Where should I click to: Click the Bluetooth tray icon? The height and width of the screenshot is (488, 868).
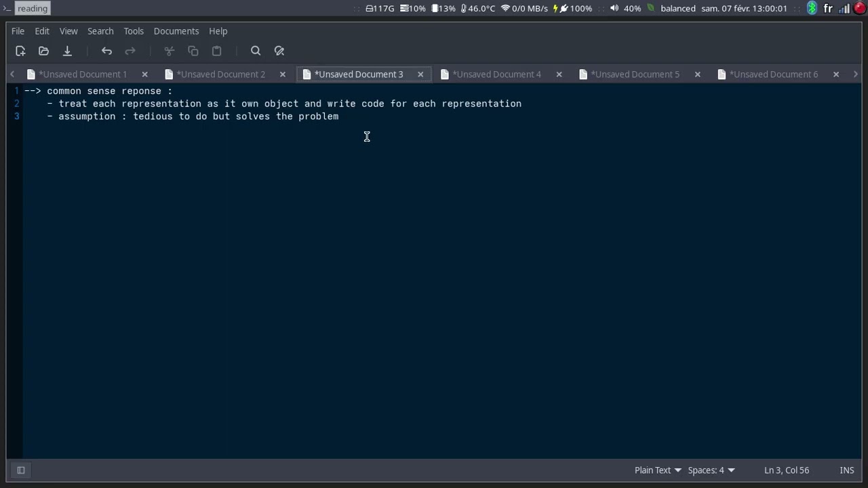click(x=812, y=8)
